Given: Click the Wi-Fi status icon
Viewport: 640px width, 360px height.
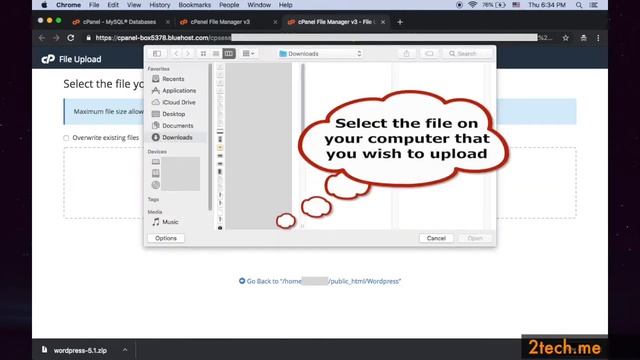Looking at the screenshot, I should (x=472, y=5).
